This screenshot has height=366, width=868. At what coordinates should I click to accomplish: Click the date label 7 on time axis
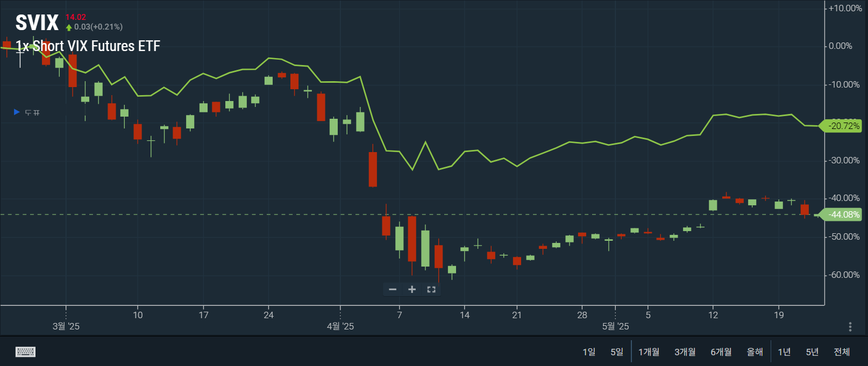pos(400,315)
